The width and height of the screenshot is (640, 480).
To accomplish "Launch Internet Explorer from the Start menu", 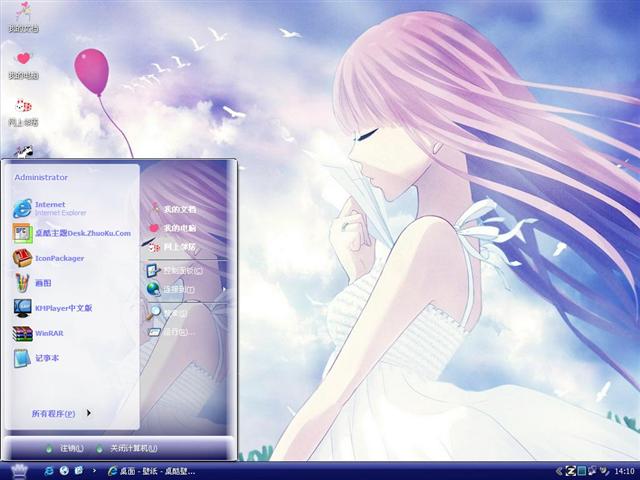I will [x=49, y=208].
